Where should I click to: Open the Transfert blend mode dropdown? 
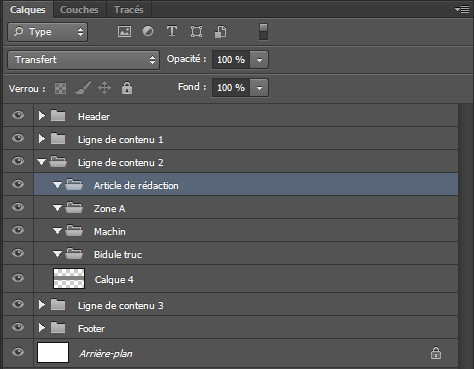click(x=83, y=60)
